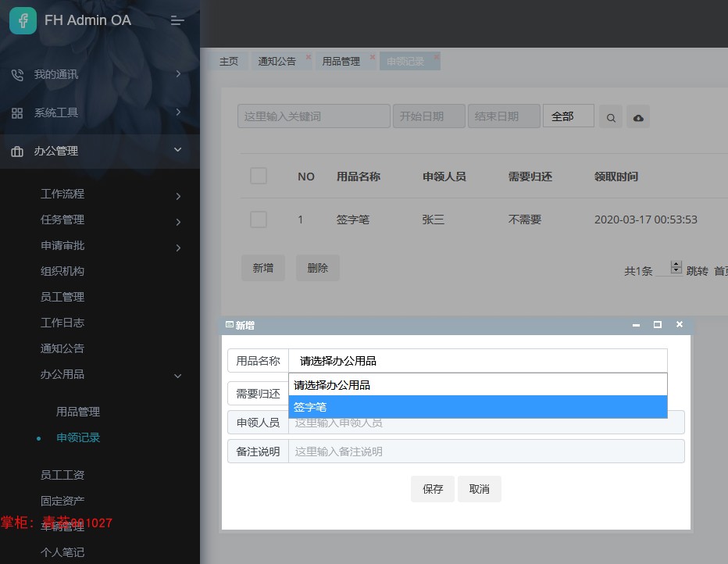728x564 pixels.
Task: Open the 用品名称 select box
Action: (x=478, y=361)
